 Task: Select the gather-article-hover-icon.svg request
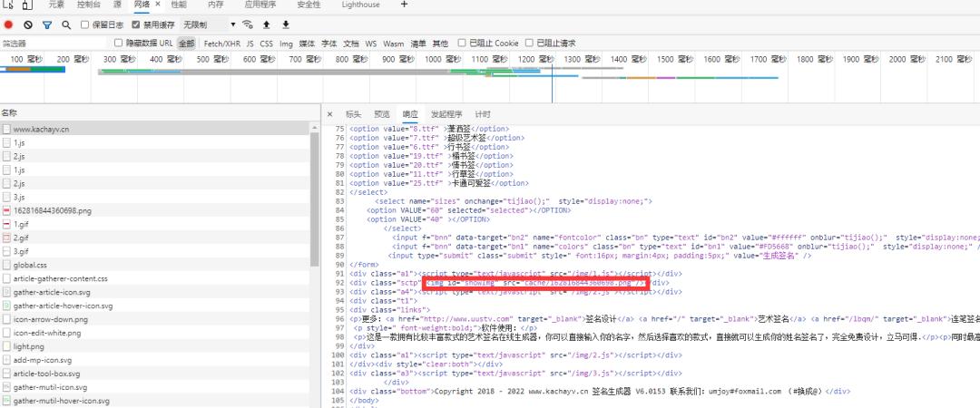pos(155,306)
